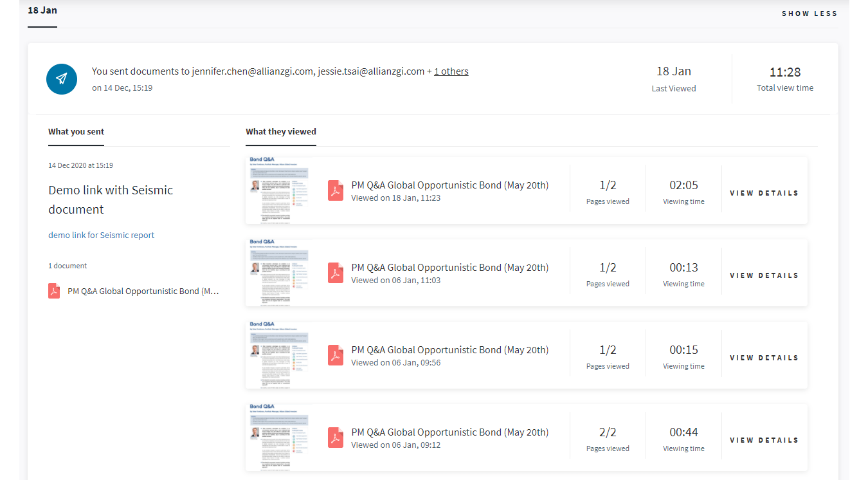Click PM Q&A title viewed 06 Jan, 11:03

coord(449,268)
